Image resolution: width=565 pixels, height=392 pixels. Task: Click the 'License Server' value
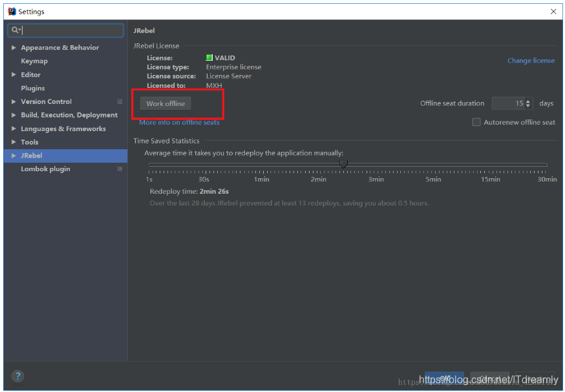[x=229, y=76]
